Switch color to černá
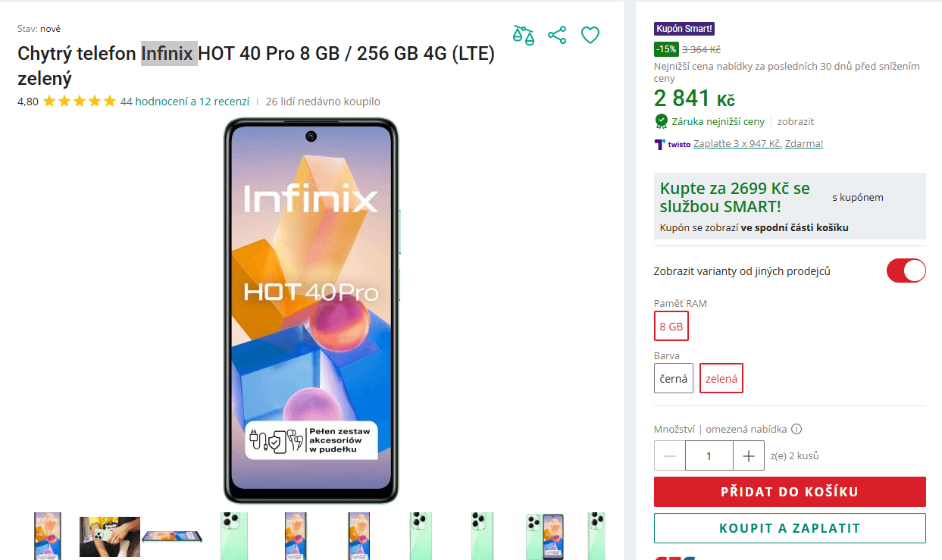 (673, 377)
